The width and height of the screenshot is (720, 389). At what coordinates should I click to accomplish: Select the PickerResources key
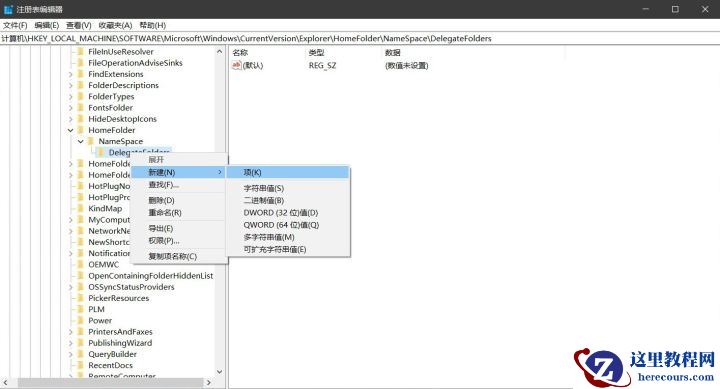[118, 298]
